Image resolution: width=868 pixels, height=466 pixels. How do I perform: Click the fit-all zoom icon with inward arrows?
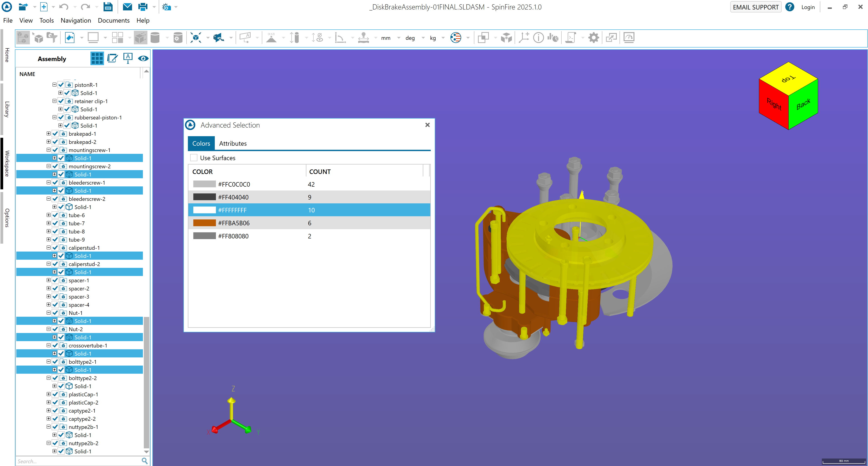tap(196, 38)
